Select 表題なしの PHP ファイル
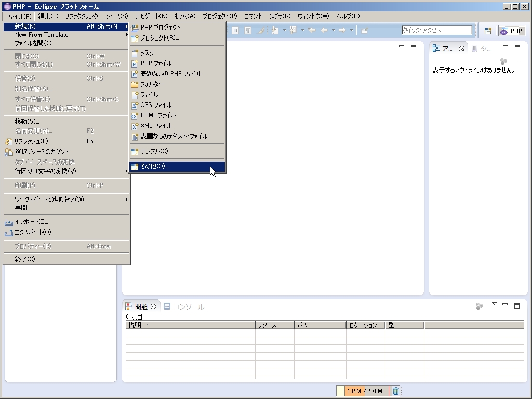532x399 pixels. [177, 74]
